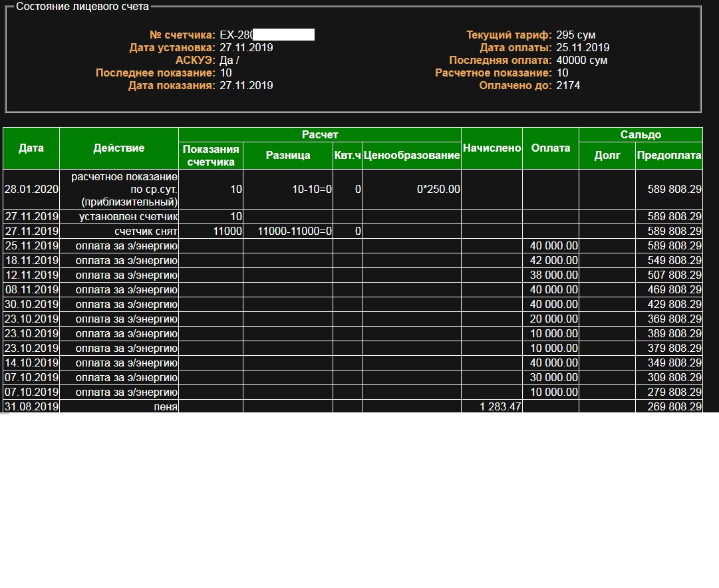Click the "Предоплата" column header
The height and width of the screenshot is (588, 719).
point(668,155)
